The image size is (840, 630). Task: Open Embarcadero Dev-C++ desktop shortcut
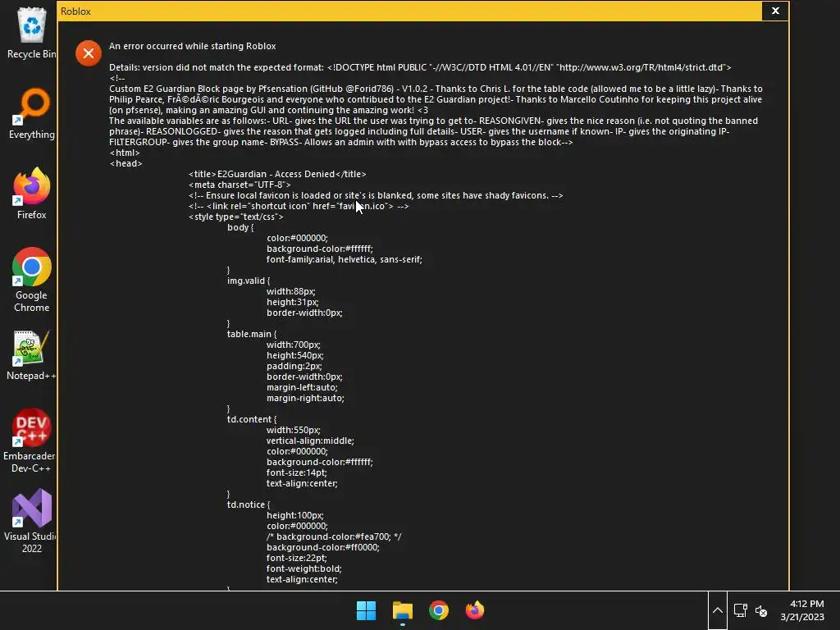point(30,441)
